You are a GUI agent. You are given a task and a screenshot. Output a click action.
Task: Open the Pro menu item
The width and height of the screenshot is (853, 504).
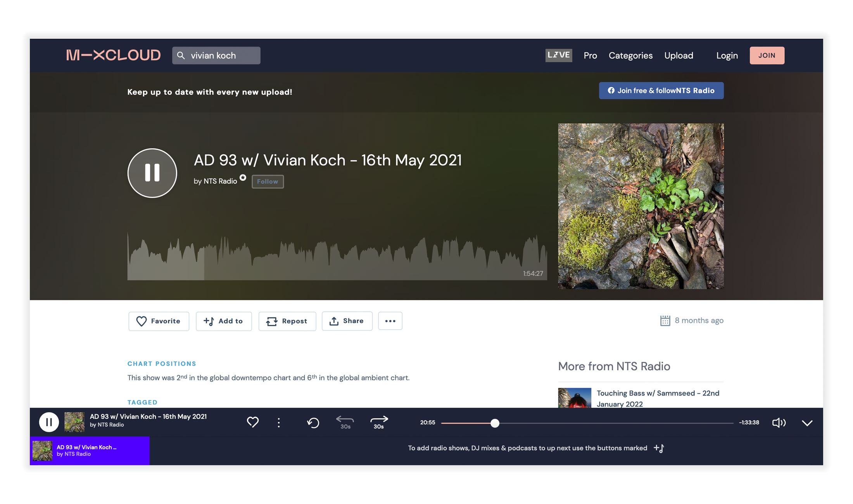pyautogui.click(x=590, y=55)
